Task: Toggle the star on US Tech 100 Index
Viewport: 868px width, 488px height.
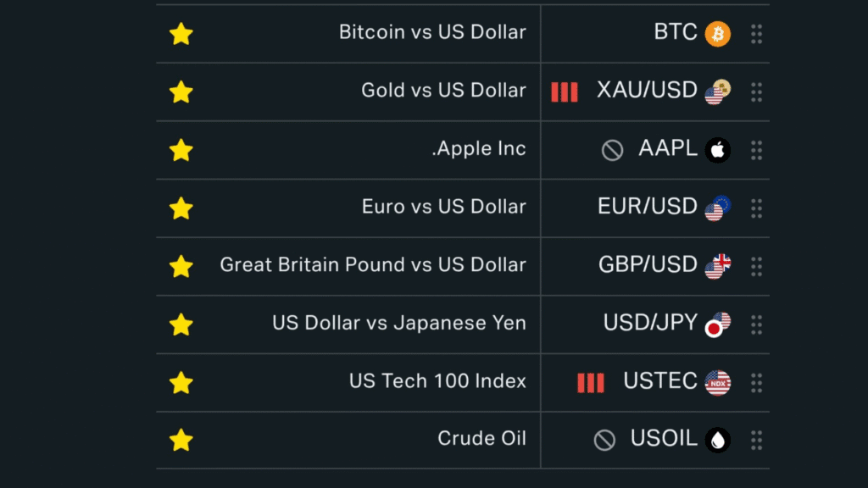Action: [181, 382]
